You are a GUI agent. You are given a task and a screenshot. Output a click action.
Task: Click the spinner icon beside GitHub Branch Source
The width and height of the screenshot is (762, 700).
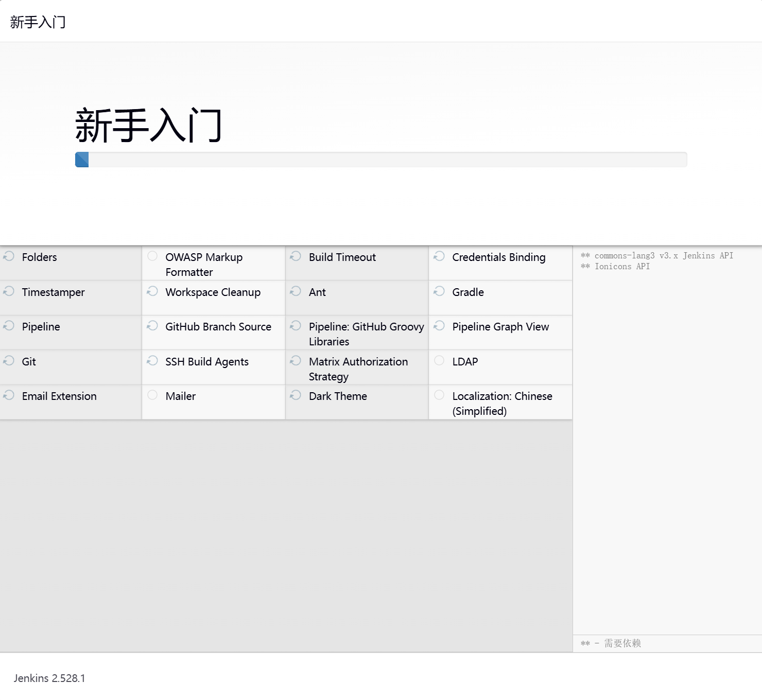point(152,325)
